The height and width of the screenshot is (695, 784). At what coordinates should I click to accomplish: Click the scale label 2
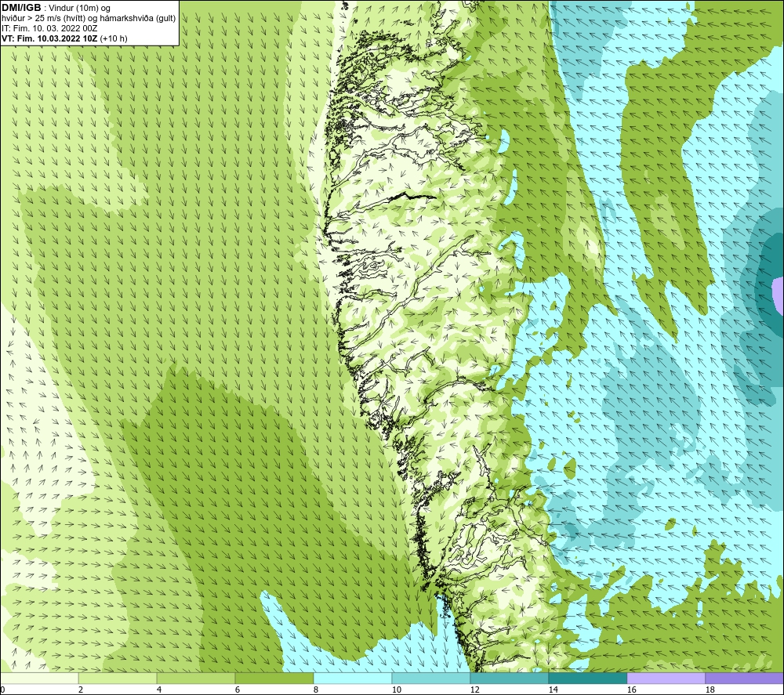click(x=81, y=690)
